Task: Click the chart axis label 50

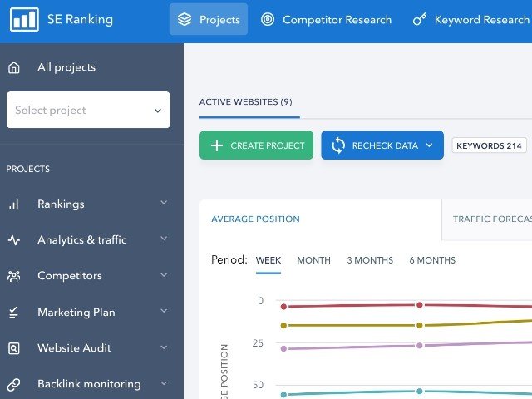Action: point(258,385)
